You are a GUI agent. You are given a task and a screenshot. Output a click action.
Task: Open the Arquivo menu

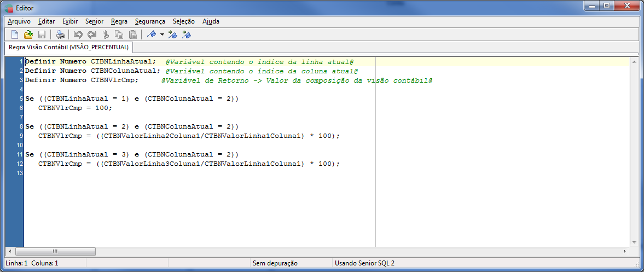19,21
